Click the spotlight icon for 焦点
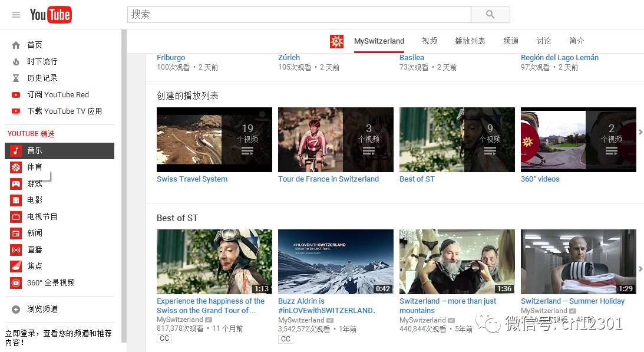This screenshot has width=644, height=352. coord(15,267)
